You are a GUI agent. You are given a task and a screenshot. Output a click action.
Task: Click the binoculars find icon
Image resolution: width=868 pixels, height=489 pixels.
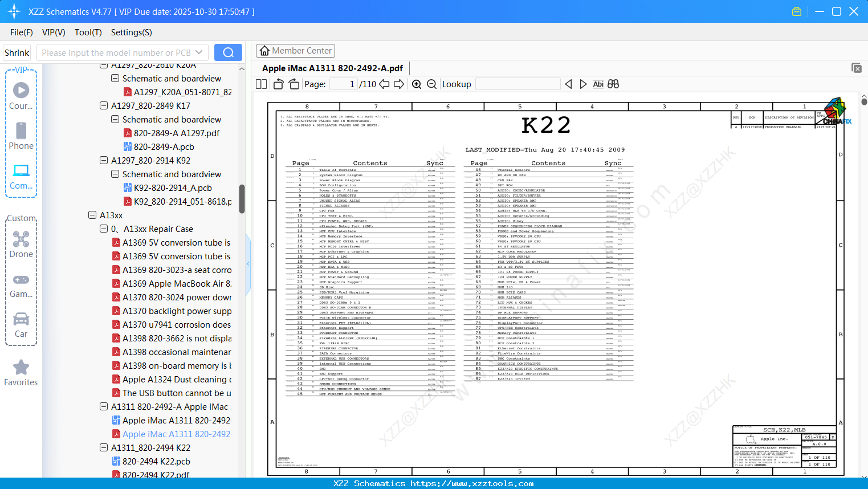pos(613,84)
